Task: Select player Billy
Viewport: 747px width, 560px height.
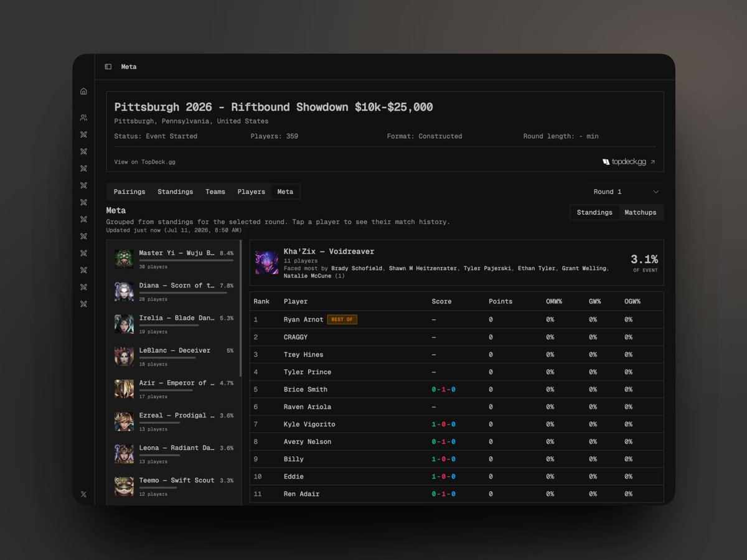Action: [x=294, y=459]
